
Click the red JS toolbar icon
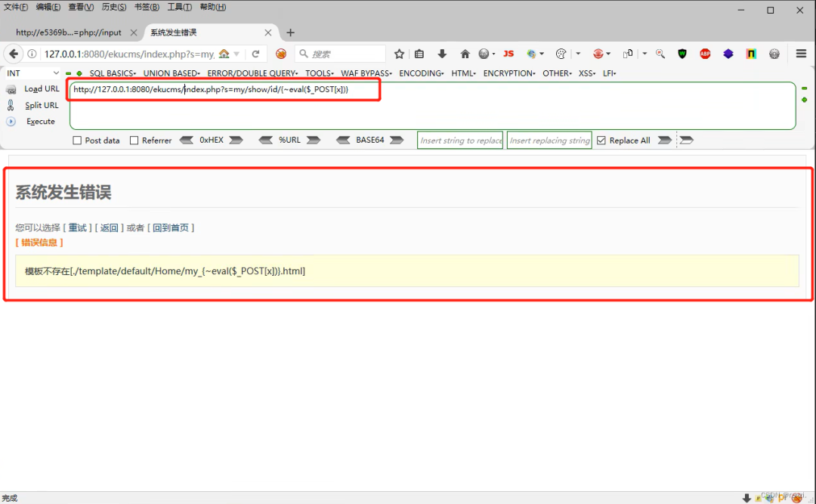click(x=508, y=54)
